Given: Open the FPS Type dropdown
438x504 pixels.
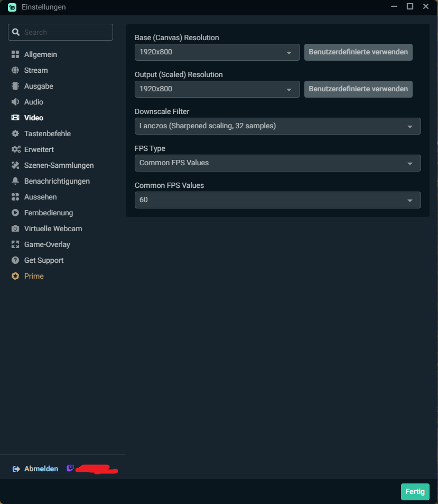Looking at the screenshot, I should click(277, 163).
